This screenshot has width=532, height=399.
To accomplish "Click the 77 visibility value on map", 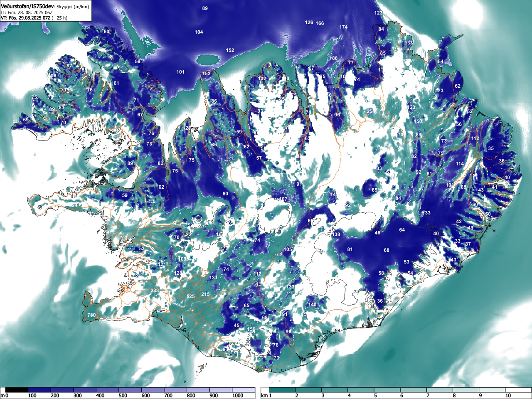I will [351, 63].
